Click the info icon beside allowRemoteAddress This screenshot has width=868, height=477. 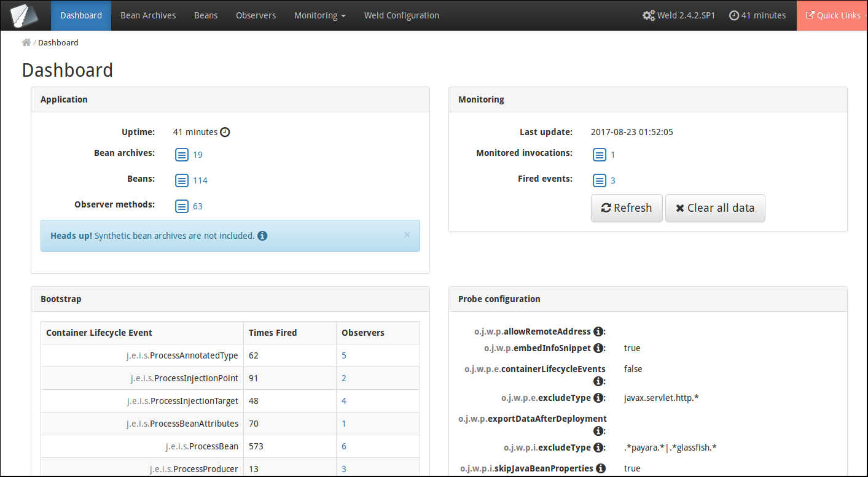point(598,331)
